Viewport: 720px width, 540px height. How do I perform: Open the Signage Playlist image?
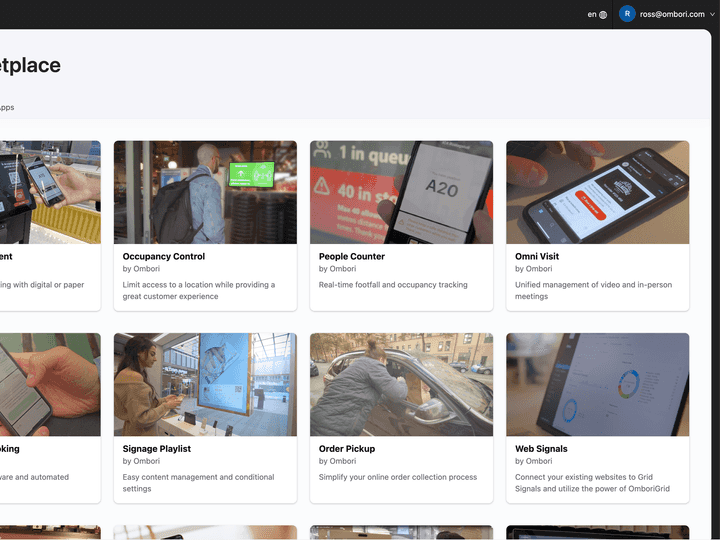tap(205, 384)
